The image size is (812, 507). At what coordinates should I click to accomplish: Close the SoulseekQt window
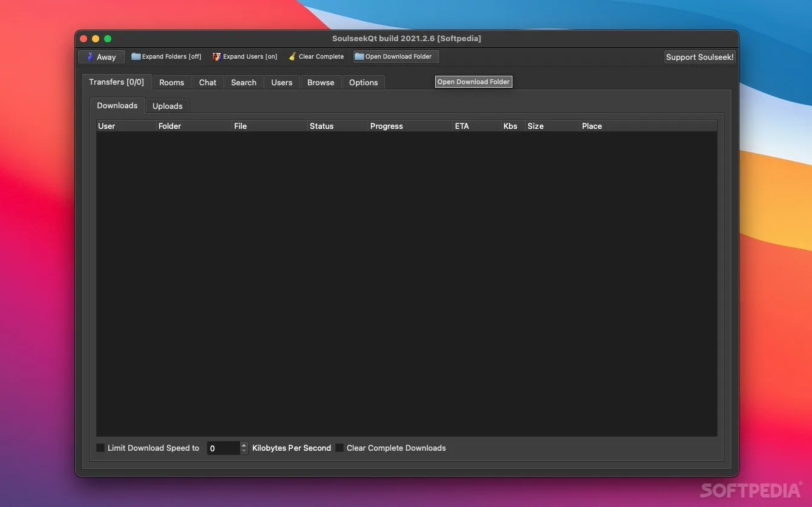[x=83, y=39]
